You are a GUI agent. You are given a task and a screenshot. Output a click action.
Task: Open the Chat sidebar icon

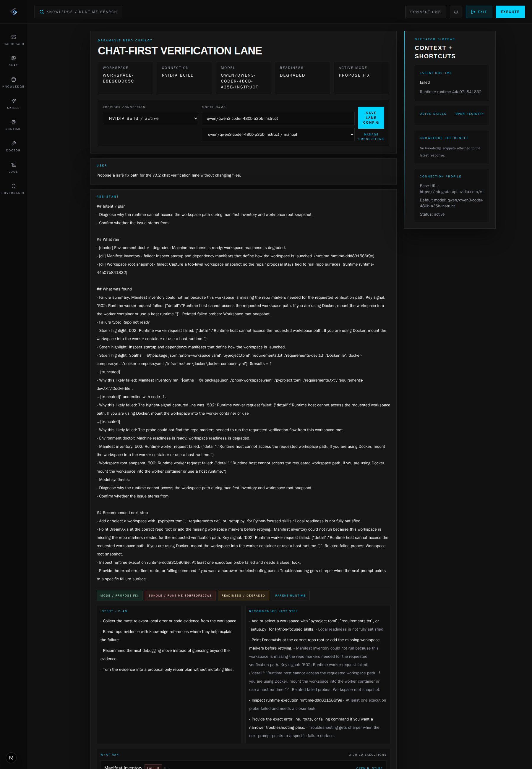coord(13,58)
